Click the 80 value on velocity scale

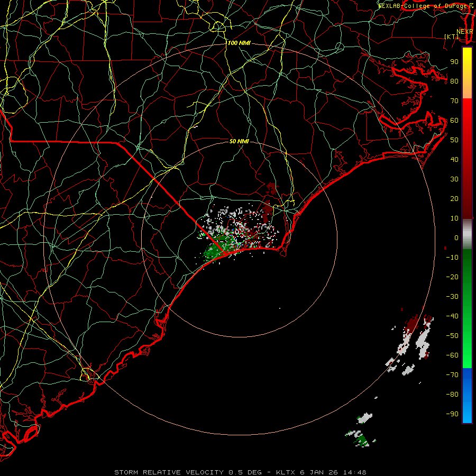pyautogui.click(x=454, y=81)
